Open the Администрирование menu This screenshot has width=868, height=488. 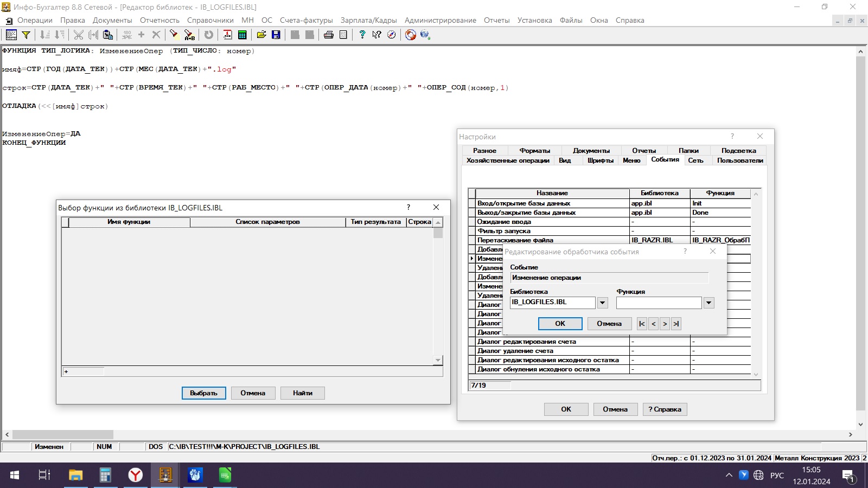(x=441, y=20)
